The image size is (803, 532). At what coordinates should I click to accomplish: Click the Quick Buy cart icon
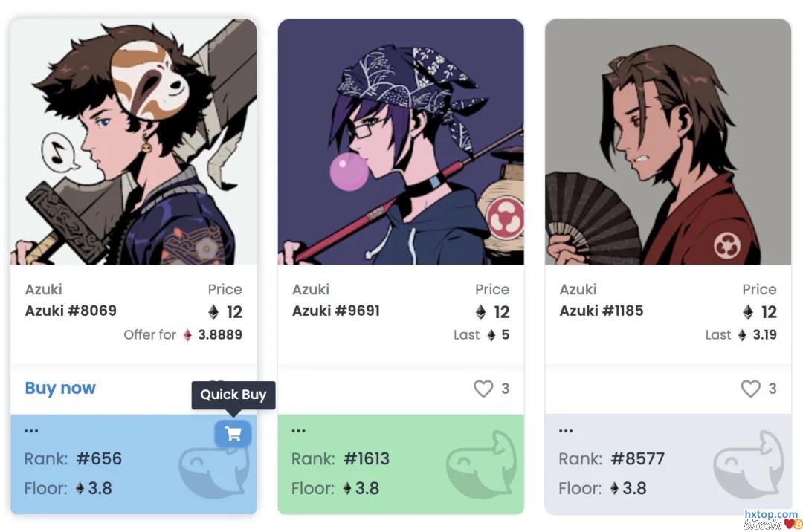pyautogui.click(x=233, y=434)
